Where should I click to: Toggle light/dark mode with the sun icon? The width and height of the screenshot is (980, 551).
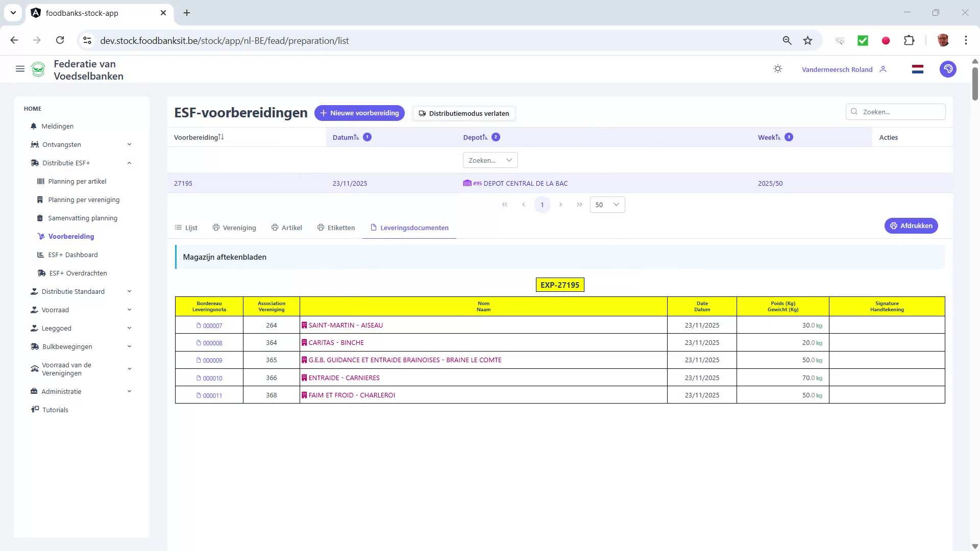pyautogui.click(x=778, y=69)
